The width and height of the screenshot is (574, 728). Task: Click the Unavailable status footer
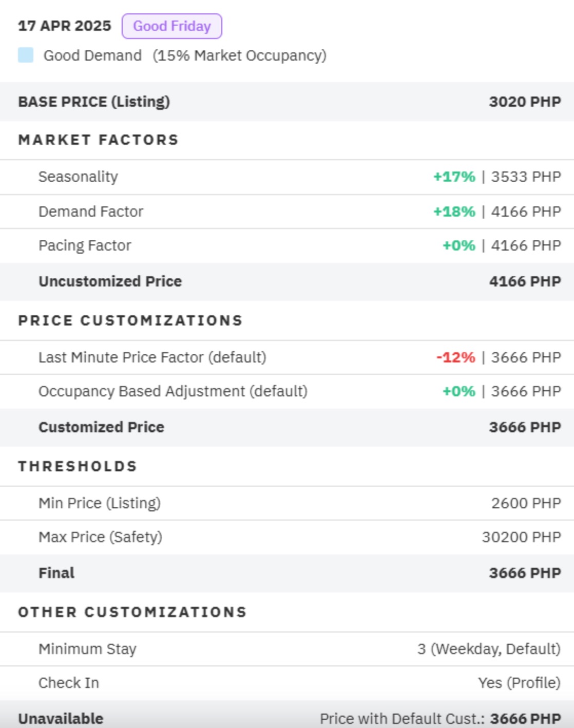click(287, 718)
